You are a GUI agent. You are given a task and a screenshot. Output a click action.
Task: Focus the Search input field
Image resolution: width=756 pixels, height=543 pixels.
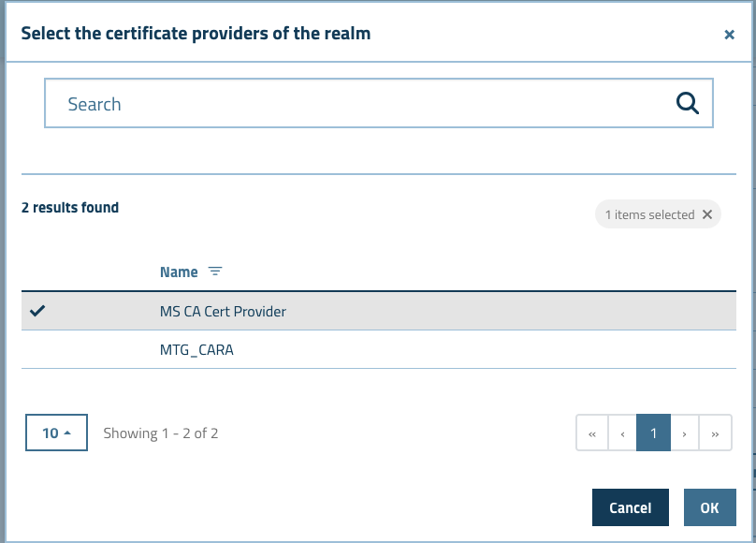(379, 103)
